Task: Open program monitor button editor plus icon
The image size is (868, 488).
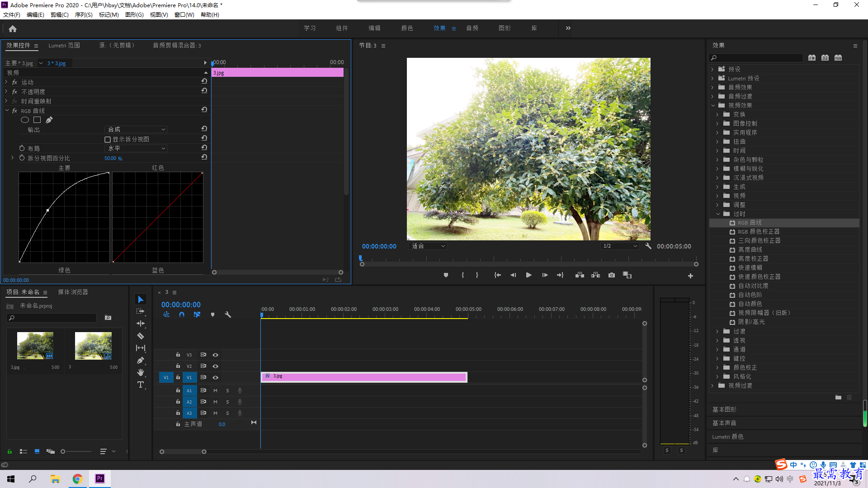Action: coord(690,276)
